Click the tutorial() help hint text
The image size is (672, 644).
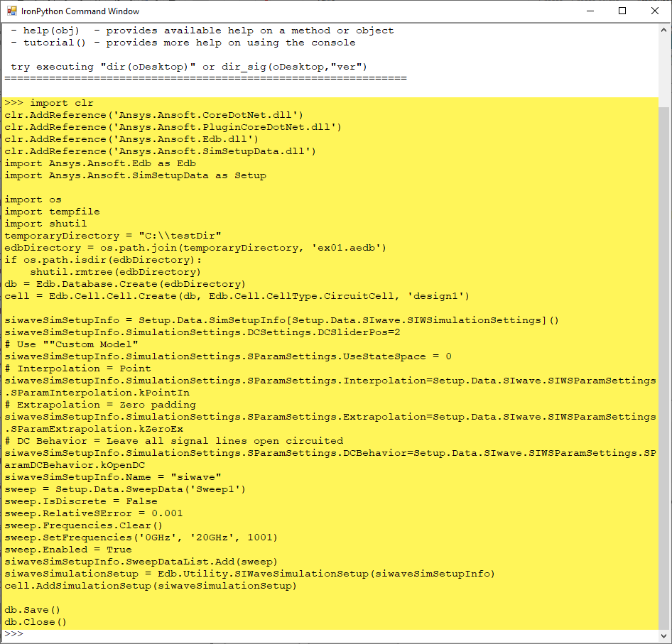[55, 42]
